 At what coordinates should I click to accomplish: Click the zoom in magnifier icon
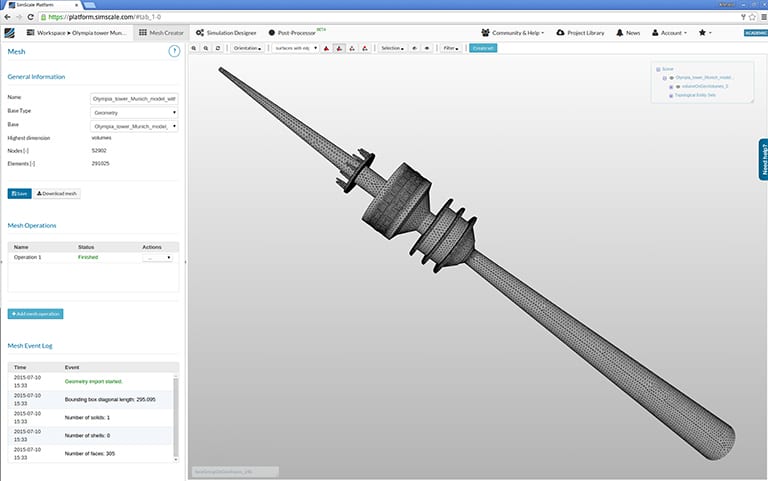click(x=194, y=48)
